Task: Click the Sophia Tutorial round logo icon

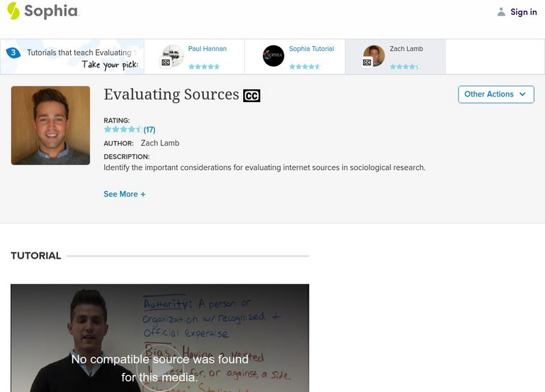Action: (x=273, y=56)
